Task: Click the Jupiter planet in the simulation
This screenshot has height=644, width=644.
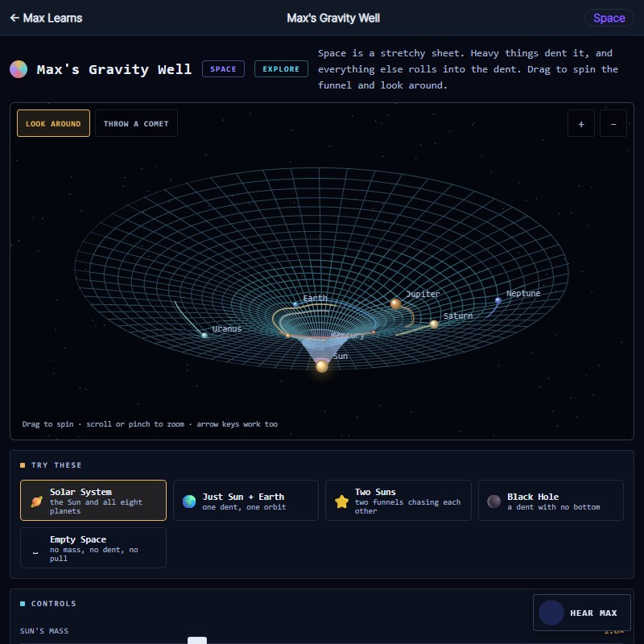Action: [395, 304]
